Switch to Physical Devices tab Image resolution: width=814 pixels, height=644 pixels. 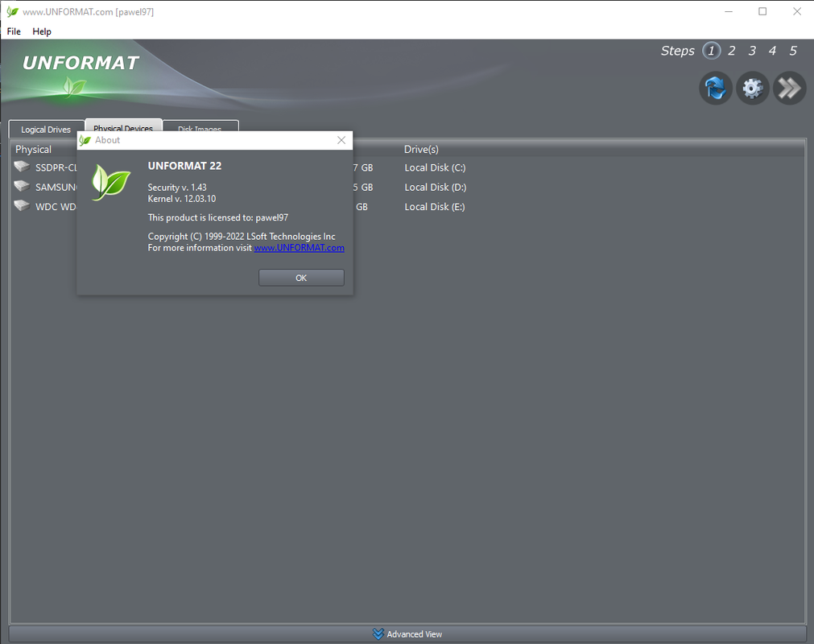point(123,125)
